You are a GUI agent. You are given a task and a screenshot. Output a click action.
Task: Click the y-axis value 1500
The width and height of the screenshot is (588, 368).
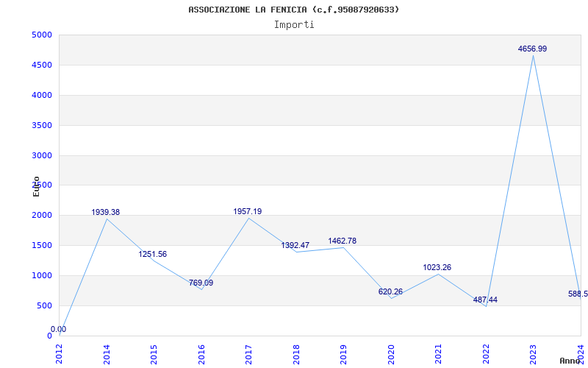point(42,246)
